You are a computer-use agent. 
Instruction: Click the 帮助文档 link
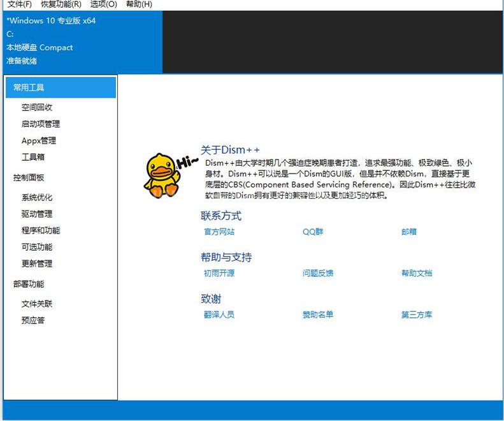417,273
